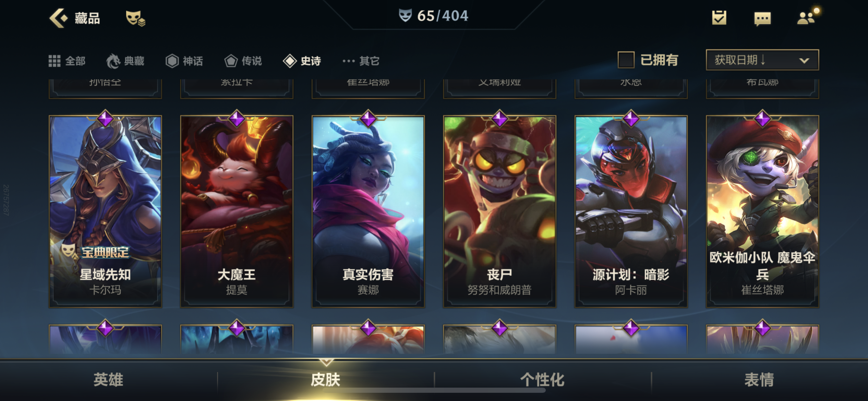Select the 全部 grid filter

point(67,61)
